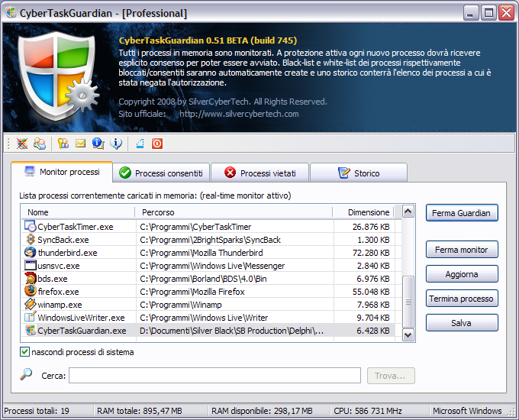This screenshot has height=420, width=519.
Task: Click the users with wrench toolbar icon
Action: (40, 144)
